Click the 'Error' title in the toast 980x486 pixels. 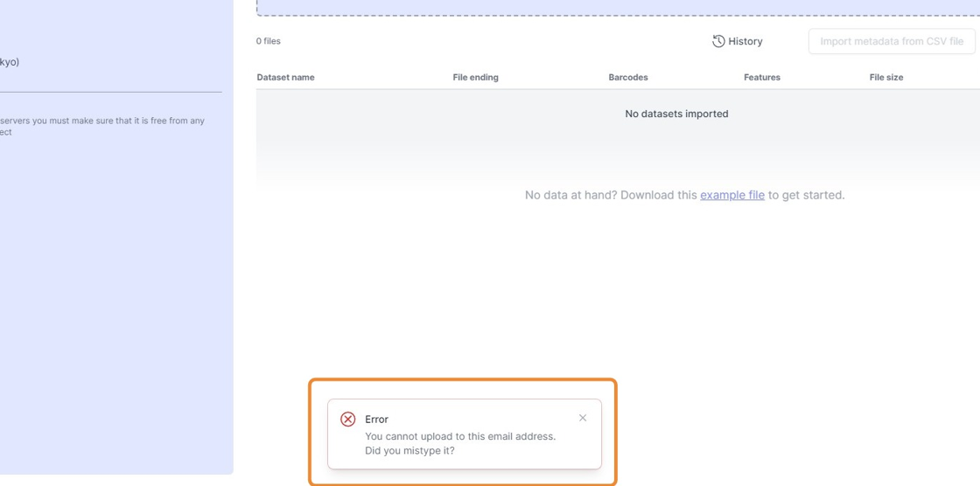pyautogui.click(x=376, y=420)
